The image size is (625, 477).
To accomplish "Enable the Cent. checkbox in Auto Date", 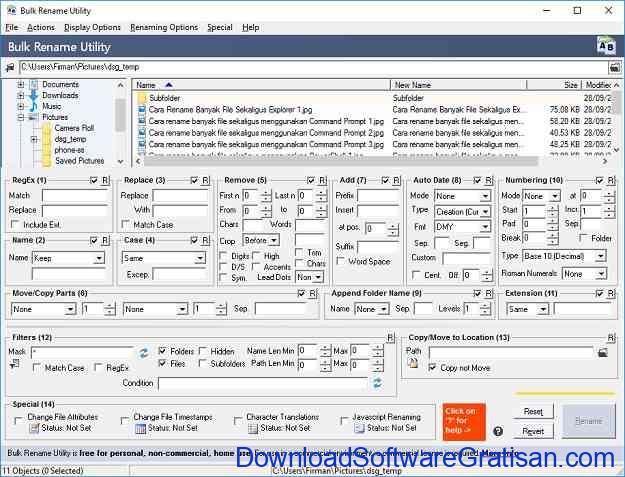I will 416,275.
